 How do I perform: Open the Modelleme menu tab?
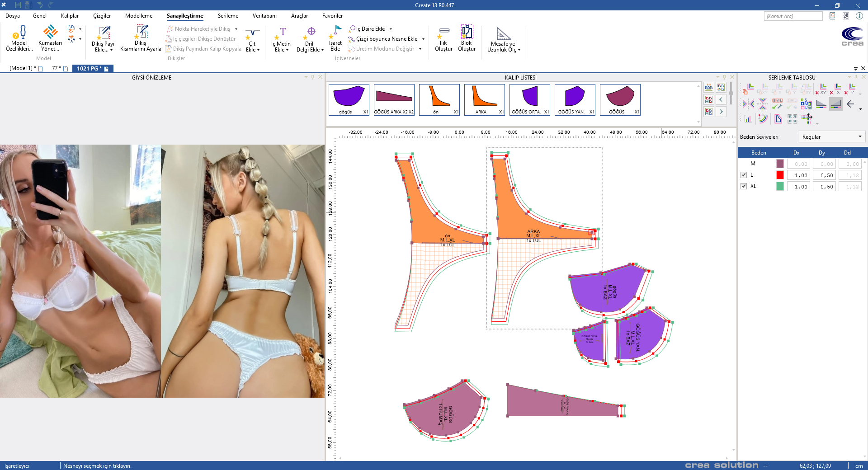(x=139, y=16)
